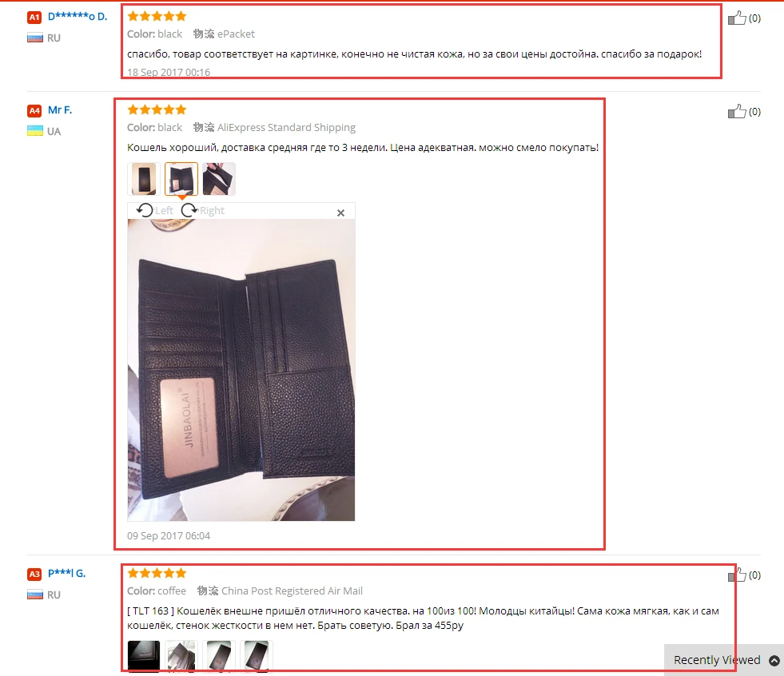Viewport: 784px width, 676px height.
Task: Open the D******o D. reviewer profile link
Action: click(x=78, y=17)
